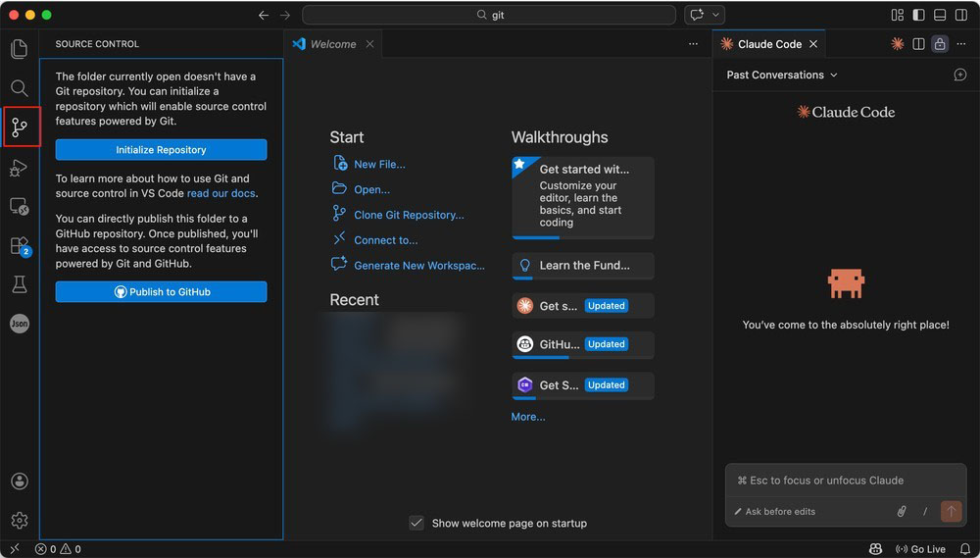Open the remote window indicator in status bar

tap(15, 549)
